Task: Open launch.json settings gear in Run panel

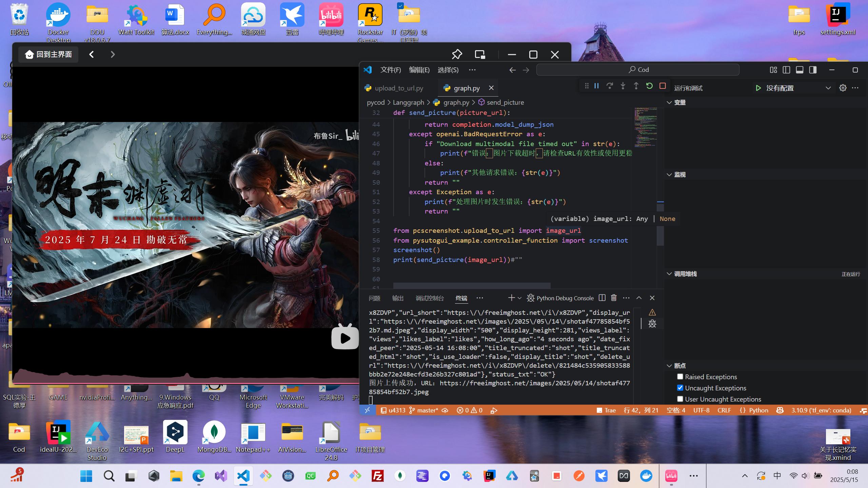Action: tap(843, 88)
